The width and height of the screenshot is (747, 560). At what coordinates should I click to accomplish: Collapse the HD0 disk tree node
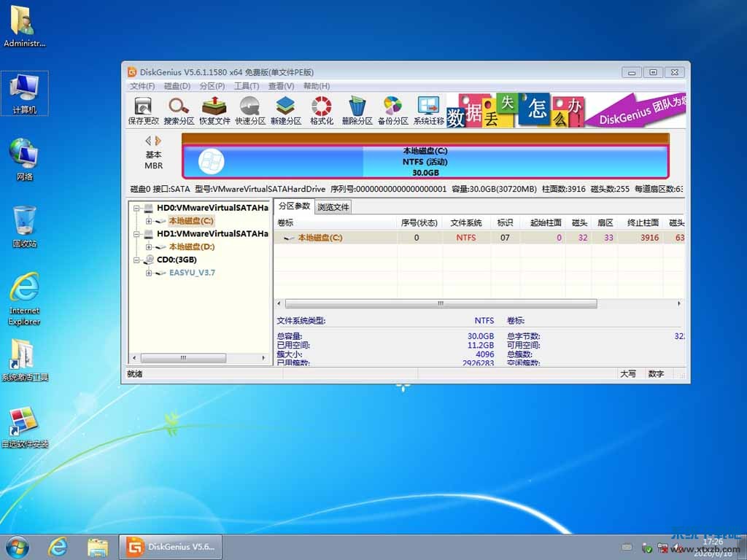click(x=136, y=208)
